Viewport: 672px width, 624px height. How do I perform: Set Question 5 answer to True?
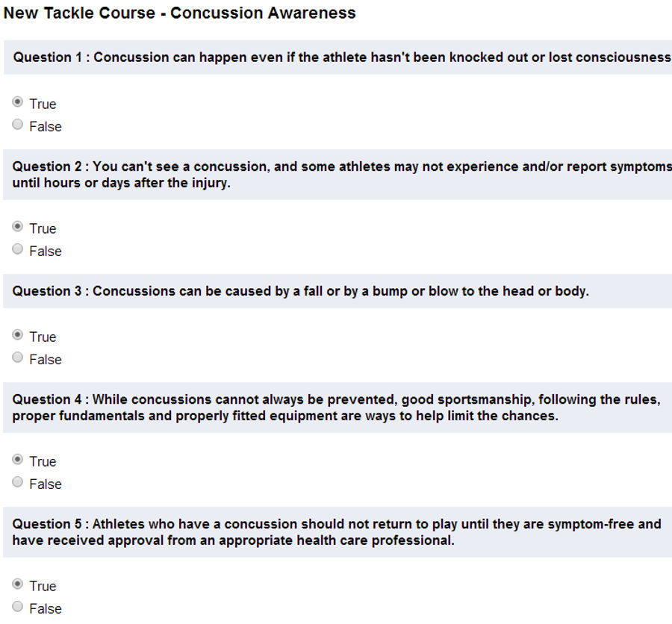[18, 584]
